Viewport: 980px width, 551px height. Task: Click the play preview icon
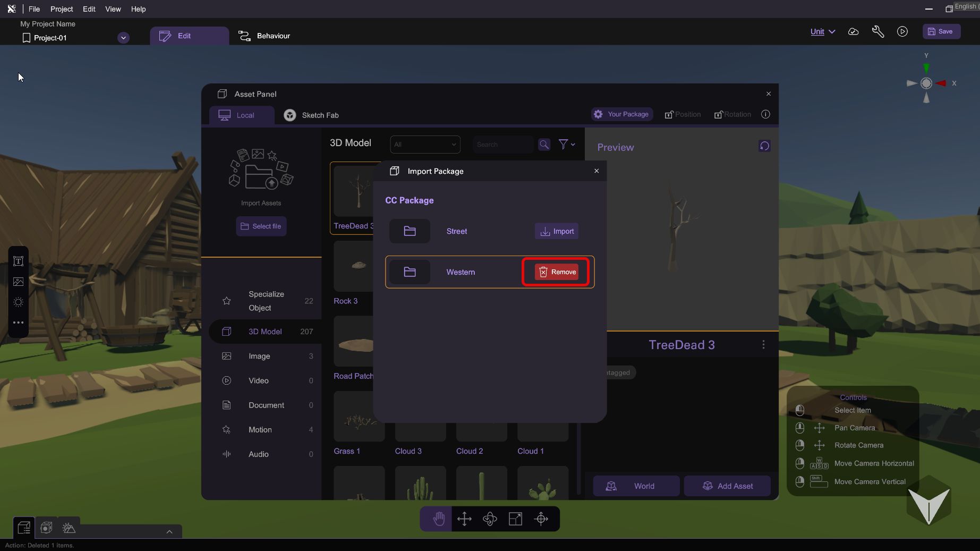pos(902,31)
